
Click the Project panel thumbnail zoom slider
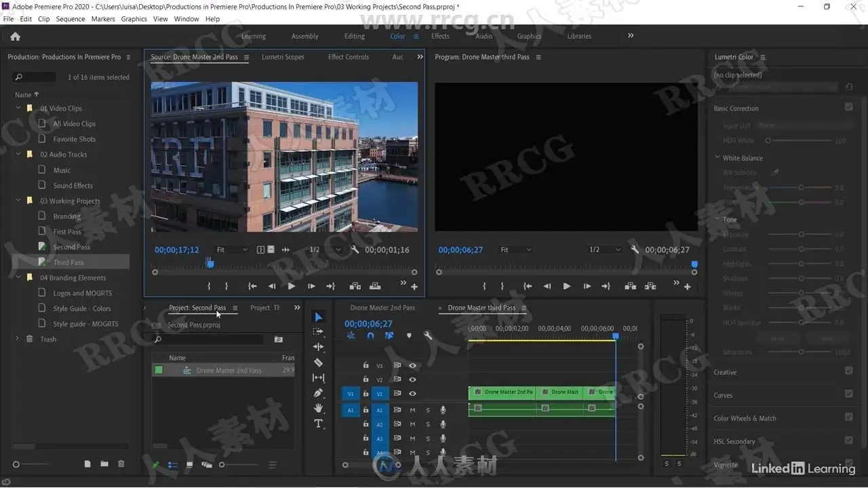point(222,465)
